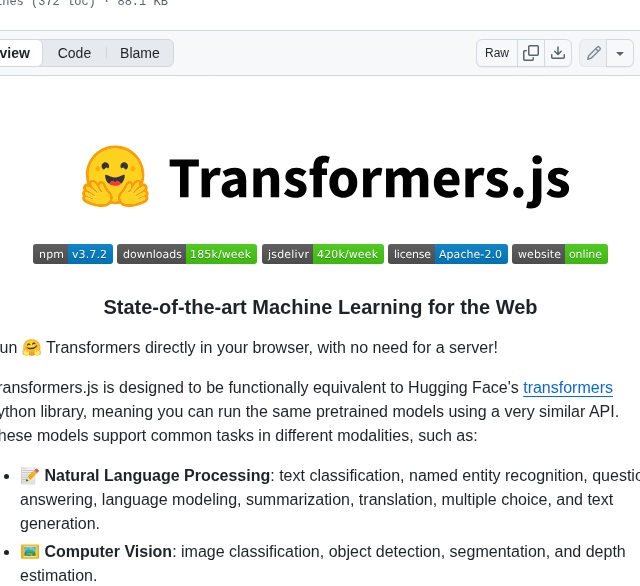
Task: Copy raw file contents icon
Action: [x=531, y=53]
